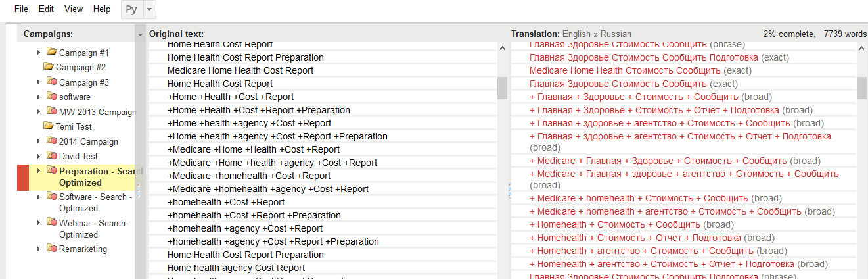Open the dropdown arrow beside the Py button

[149, 9]
